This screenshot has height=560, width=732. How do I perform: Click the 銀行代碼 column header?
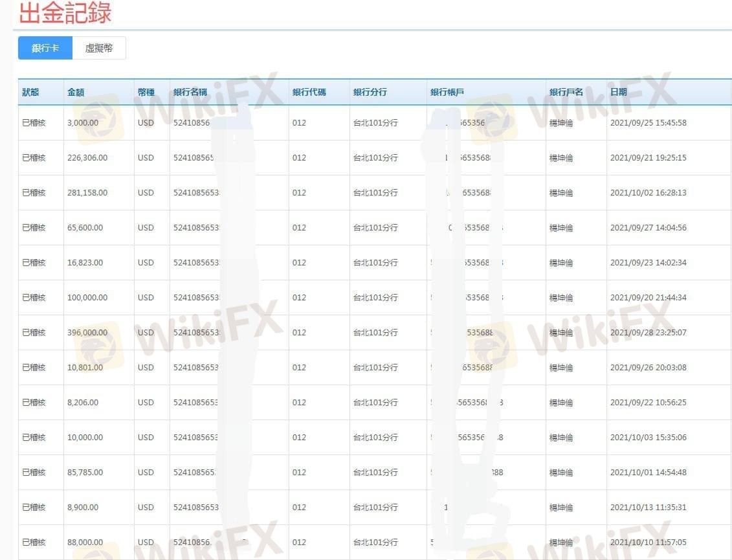coord(309,92)
